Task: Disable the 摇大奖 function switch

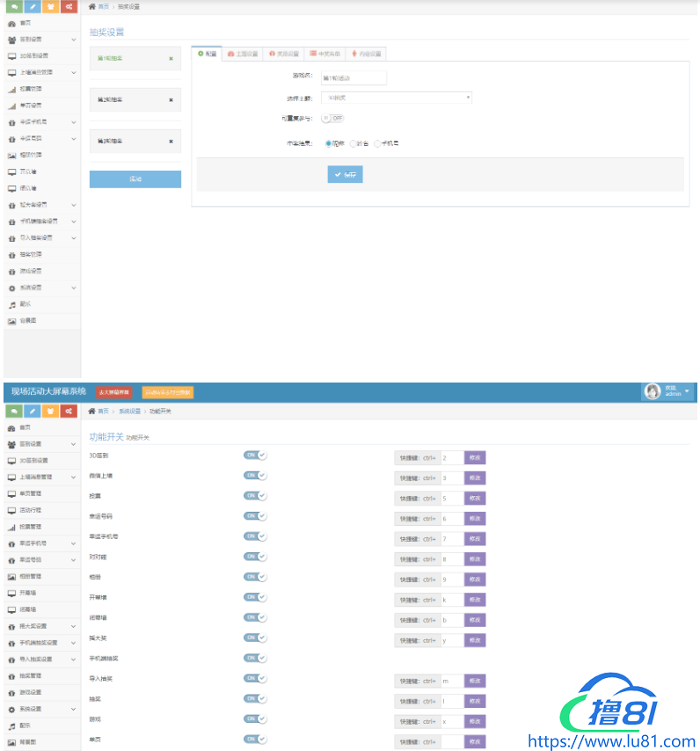Action: pos(255,638)
